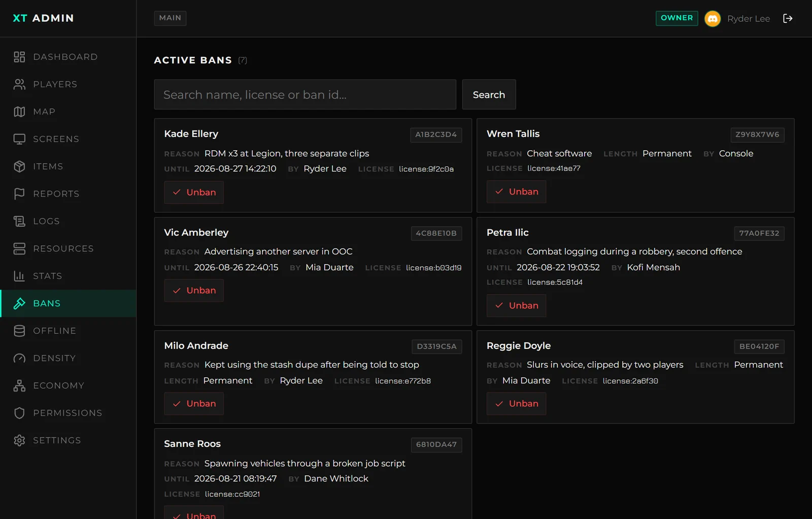Click the active bans count (7)
This screenshot has height=519, width=812.
click(x=243, y=60)
